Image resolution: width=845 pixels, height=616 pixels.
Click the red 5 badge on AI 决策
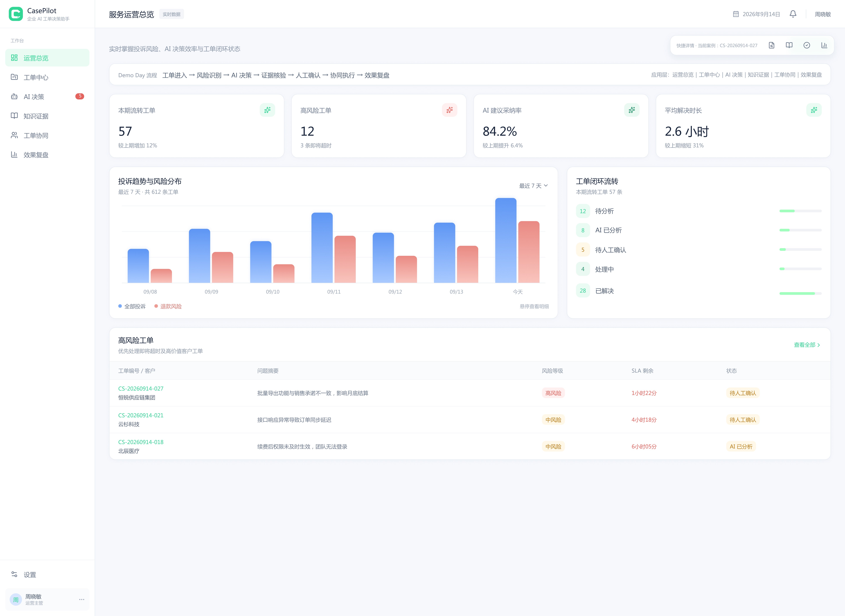tap(80, 96)
